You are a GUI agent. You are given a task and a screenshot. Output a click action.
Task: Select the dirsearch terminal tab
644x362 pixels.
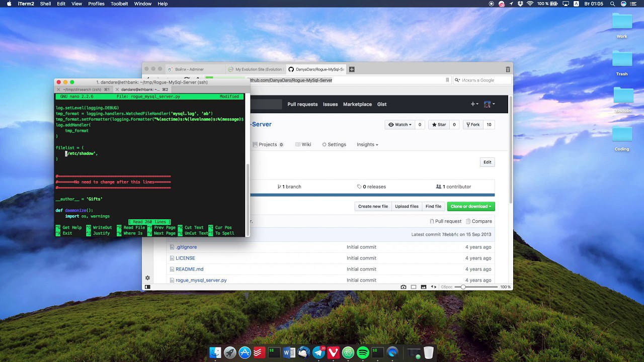84,89
